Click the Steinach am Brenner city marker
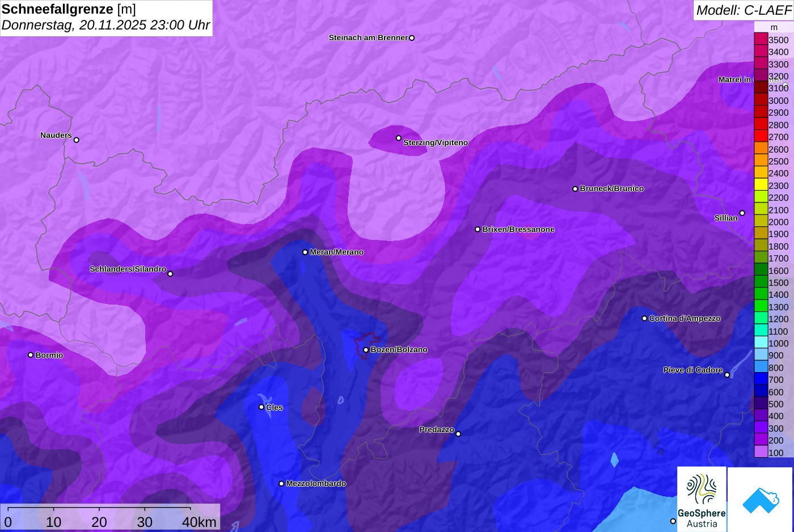794x532 pixels. (x=412, y=38)
